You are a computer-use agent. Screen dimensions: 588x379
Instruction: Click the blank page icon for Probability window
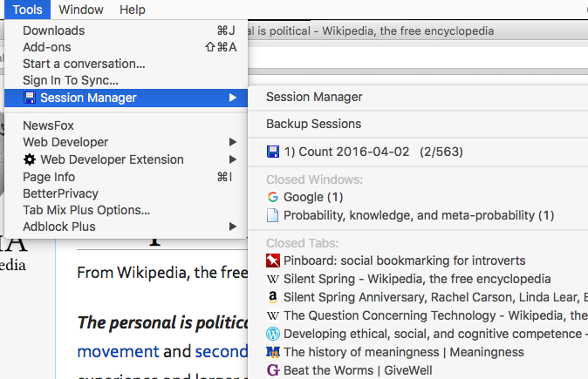(272, 215)
